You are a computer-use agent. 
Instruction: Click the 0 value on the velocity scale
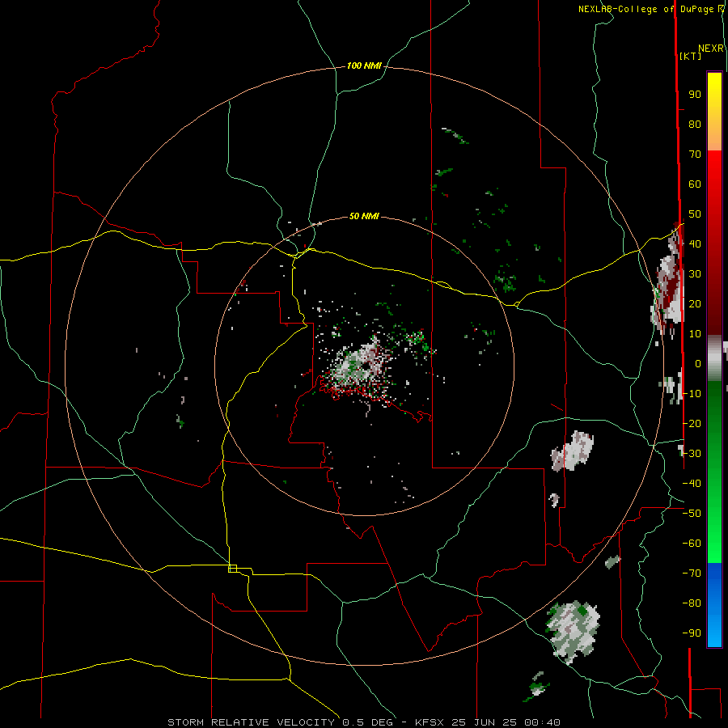[x=698, y=363]
